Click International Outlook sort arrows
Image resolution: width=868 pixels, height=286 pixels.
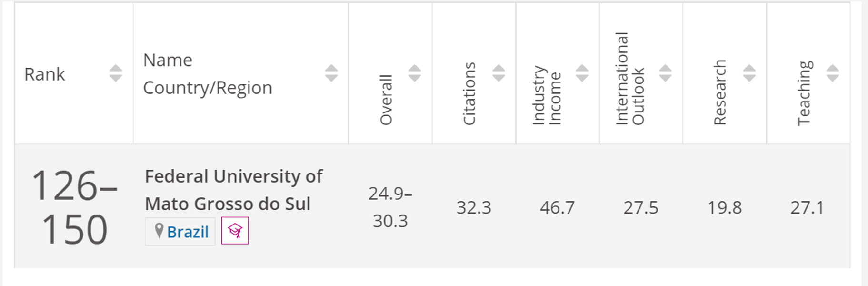point(665,73)
